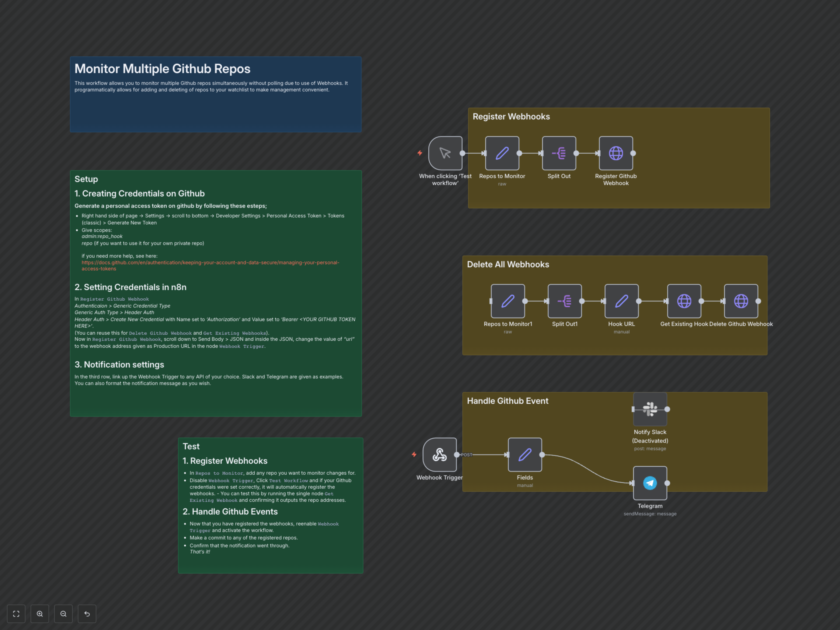
Task: Click the Telegram node output connector dot
Action: (x=667, y=483)
